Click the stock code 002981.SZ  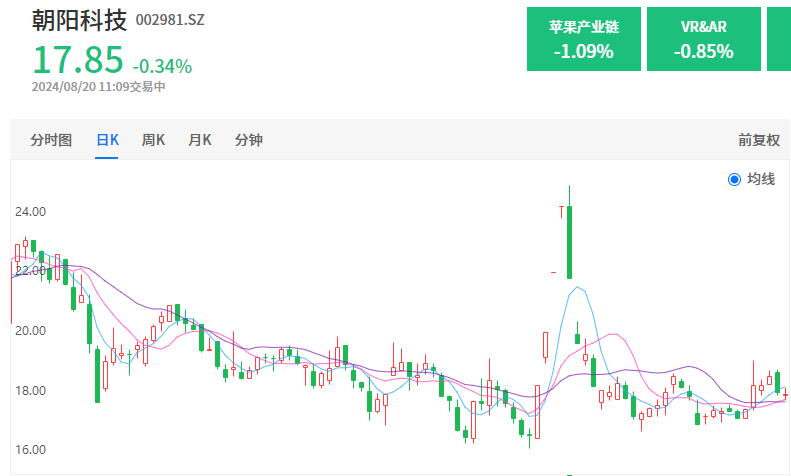tap(170, 20)
